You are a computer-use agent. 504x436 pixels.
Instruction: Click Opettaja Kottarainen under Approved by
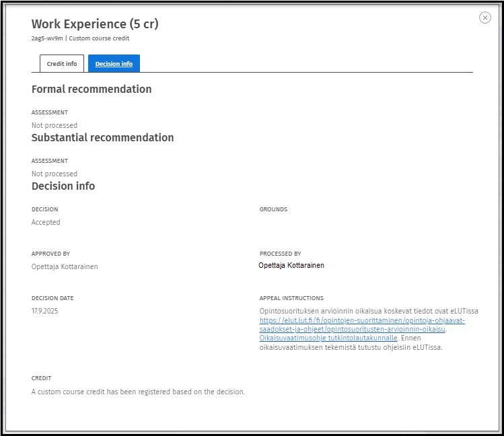pyautogui.click(x=65, y=266)
